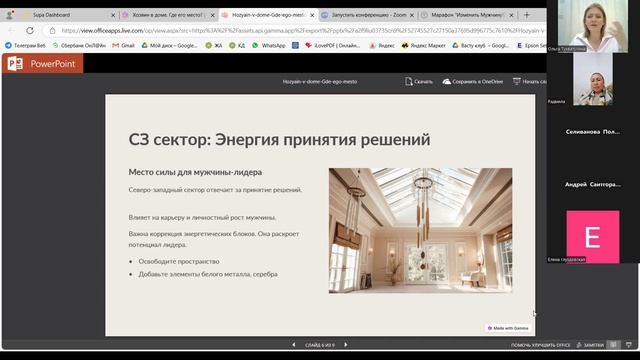Reload the page with refresh icon
This screenshot has height=360, width=640.
pyautogui.click(x=30, y=31)
